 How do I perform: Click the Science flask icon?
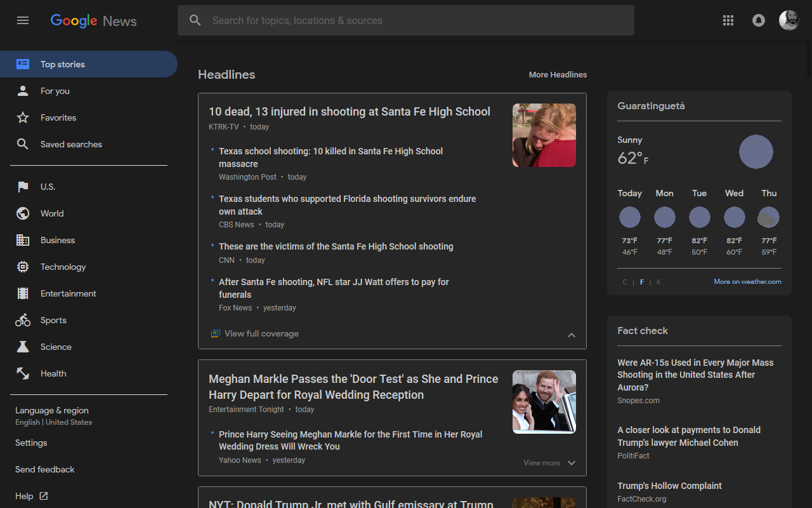[23, 346]
